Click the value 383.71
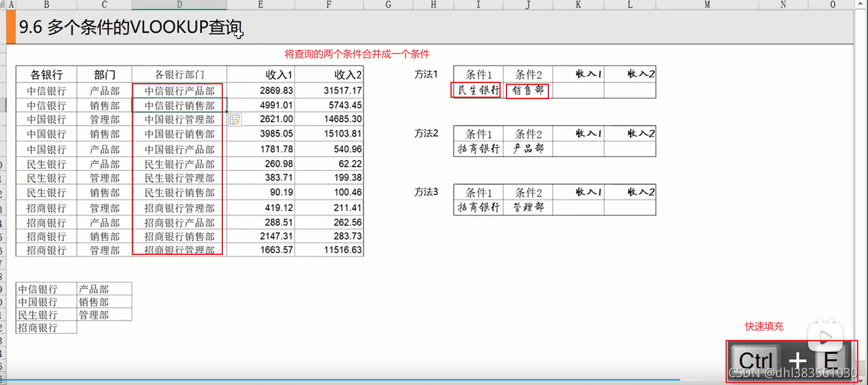This screenshot has width=868, height=385. pyautogui.click(x=279, y=178)
